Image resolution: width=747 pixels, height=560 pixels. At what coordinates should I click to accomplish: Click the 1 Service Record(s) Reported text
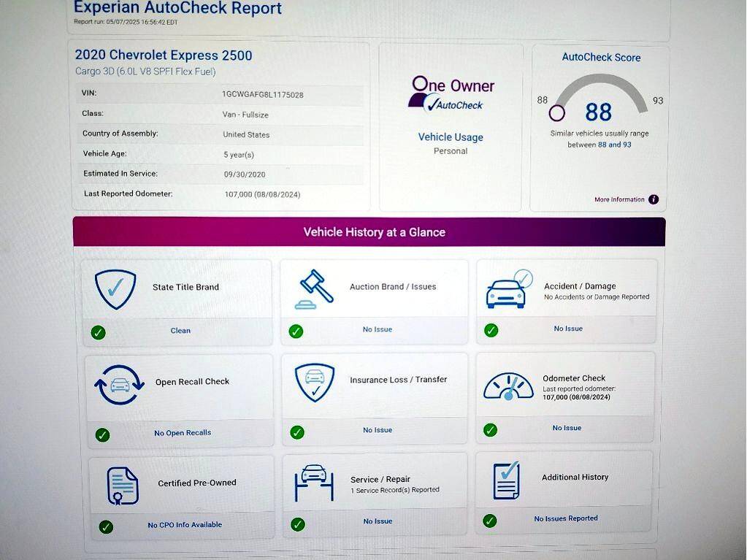pos(395,490)
